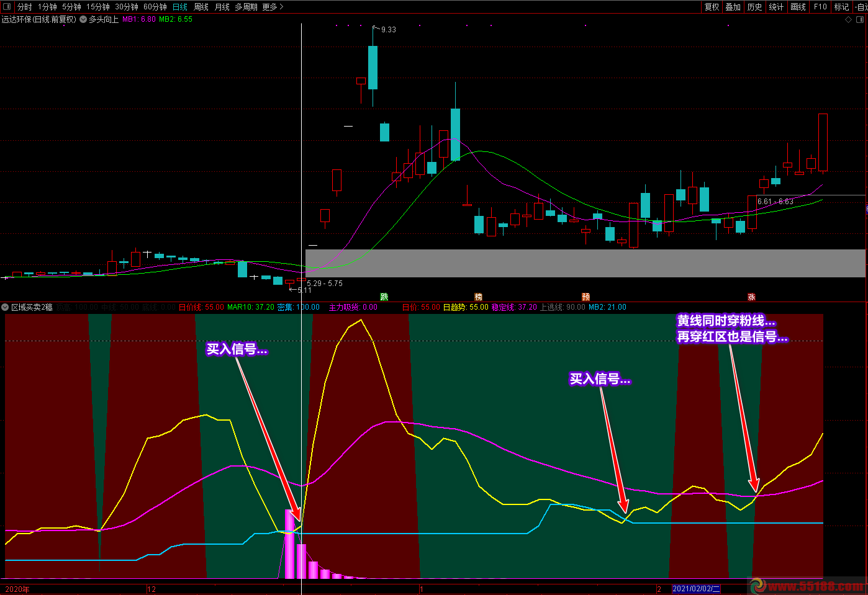Open the 统计 statistics tool
The image size is (868, 595).
click(776, 7)
